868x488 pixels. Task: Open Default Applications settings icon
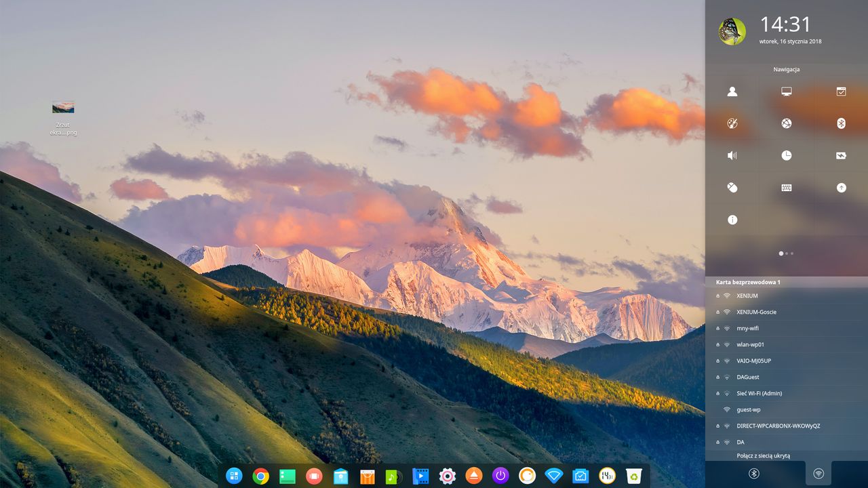pos(841,91)
